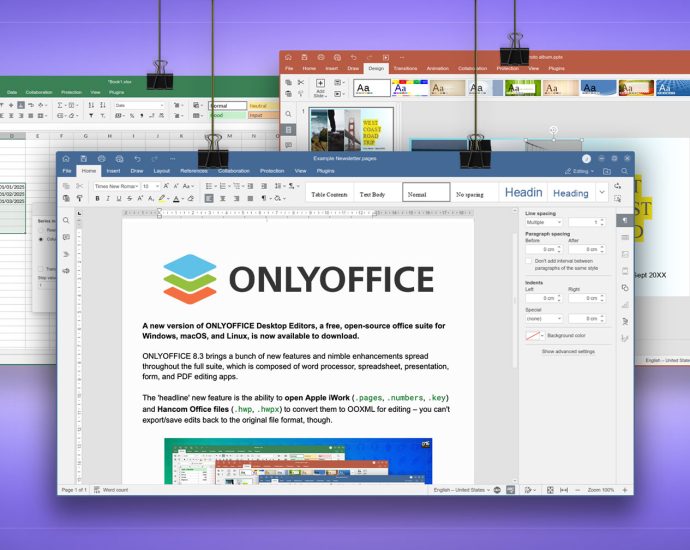This screenshot has height=550, width=690.
Task: Open Editing mode dropdown
Action: tap(579, 171)
